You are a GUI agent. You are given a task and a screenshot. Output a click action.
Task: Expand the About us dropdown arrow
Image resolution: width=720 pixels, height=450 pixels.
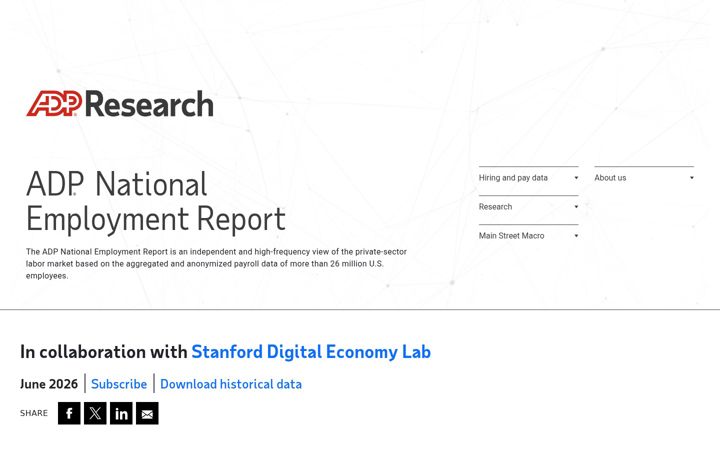click(x=692, y=178)
